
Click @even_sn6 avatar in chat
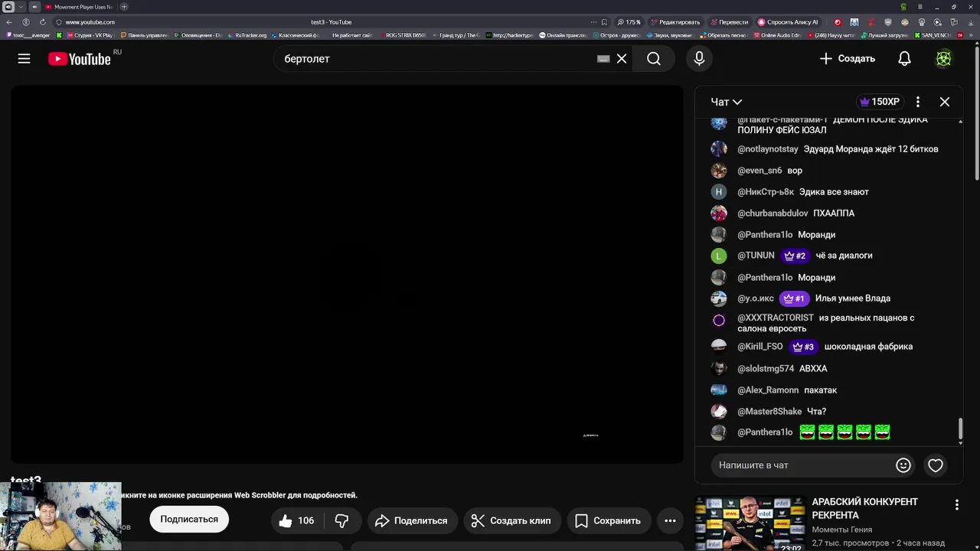pyautogui.click(x=718, y=171)
